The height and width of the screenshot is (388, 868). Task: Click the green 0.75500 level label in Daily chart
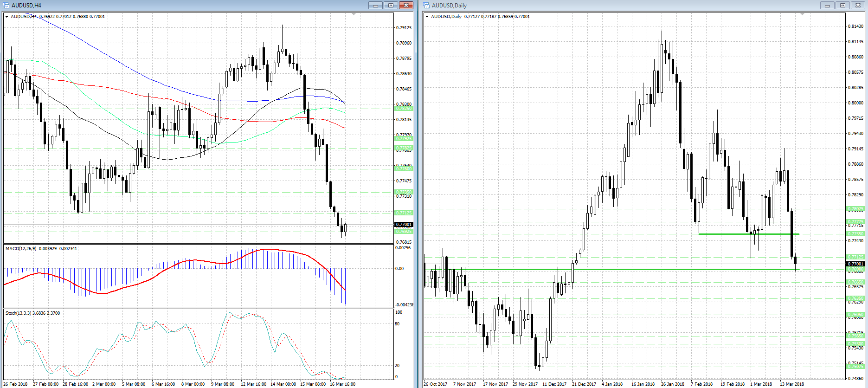[855, 344]
